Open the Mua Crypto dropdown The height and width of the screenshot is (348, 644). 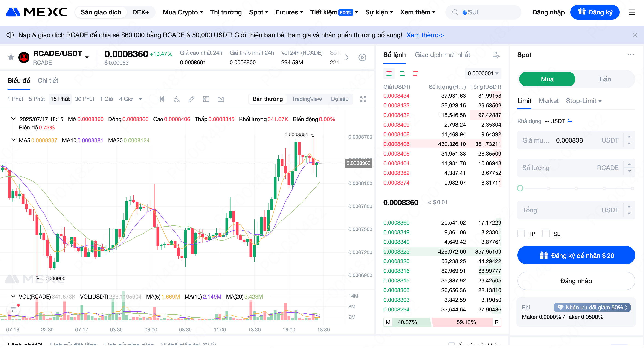pos(183,12)
